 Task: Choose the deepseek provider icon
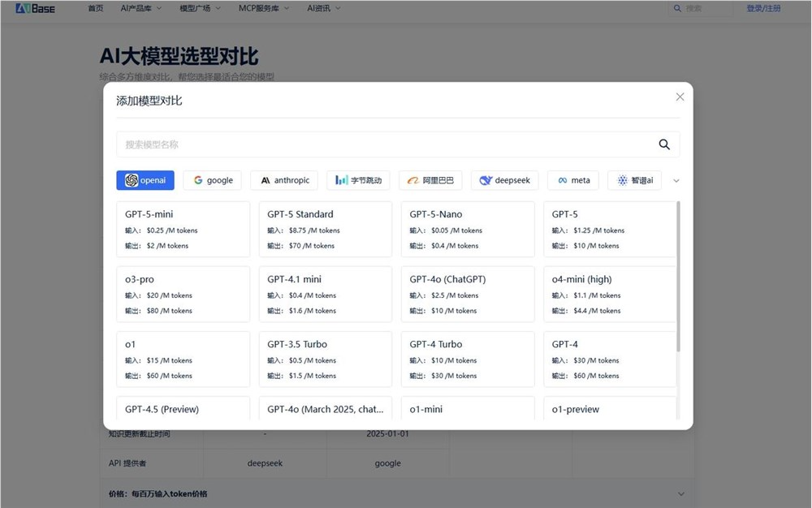point(487,180)
